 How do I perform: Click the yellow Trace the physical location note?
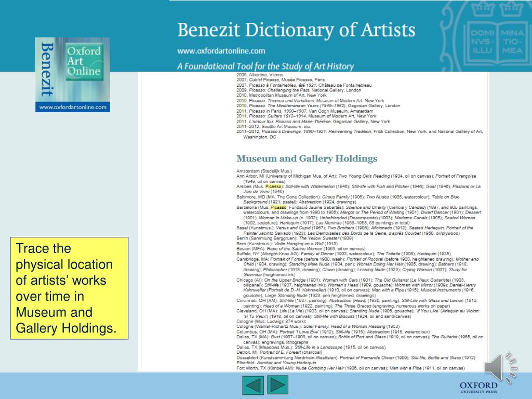coord(69,288)
